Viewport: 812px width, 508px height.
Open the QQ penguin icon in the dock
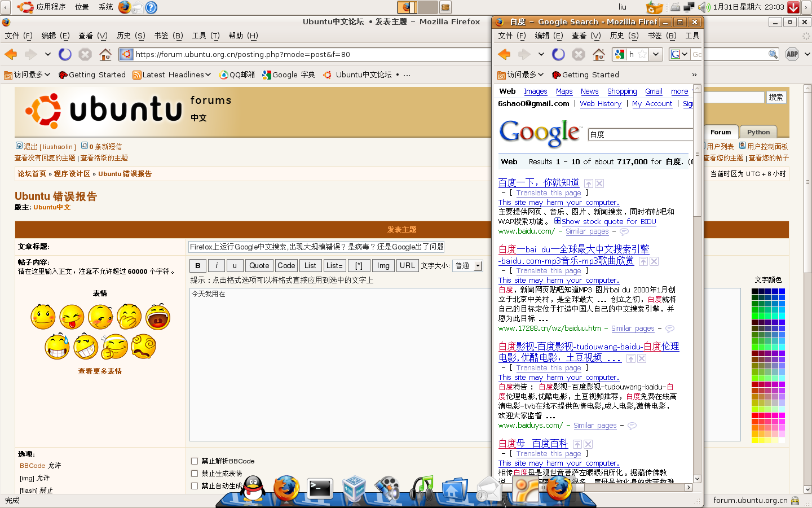(x=253, y=489)
